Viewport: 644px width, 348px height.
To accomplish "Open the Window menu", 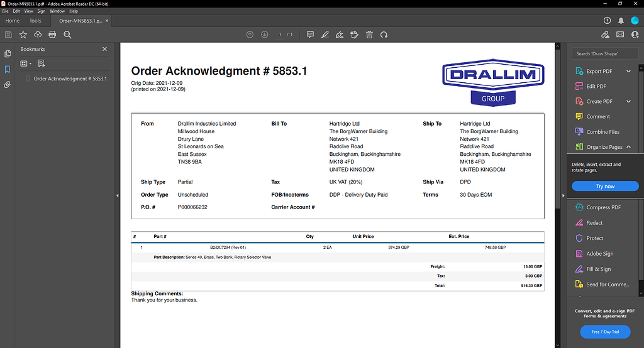I will pos(57,11).
